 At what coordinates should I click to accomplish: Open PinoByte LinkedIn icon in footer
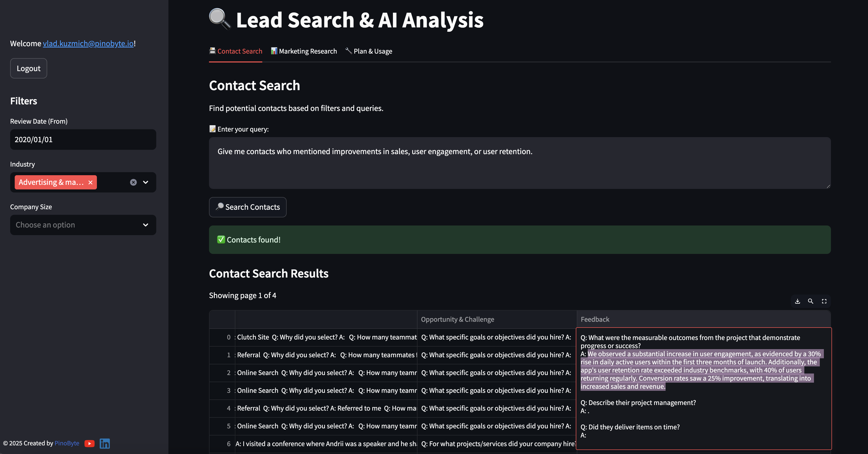click(105, 443)
